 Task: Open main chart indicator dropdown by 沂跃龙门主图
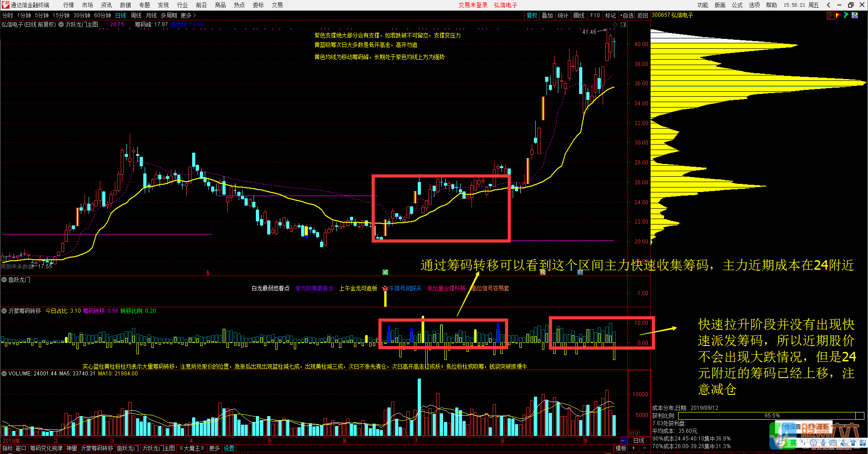coord(61,24)
